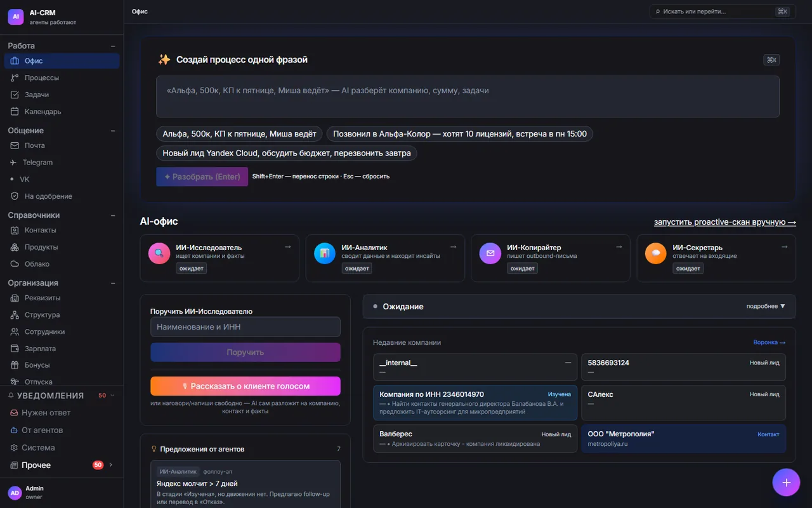Collapse the Организация sidebar section
The image size is (812, 508).
113,283
